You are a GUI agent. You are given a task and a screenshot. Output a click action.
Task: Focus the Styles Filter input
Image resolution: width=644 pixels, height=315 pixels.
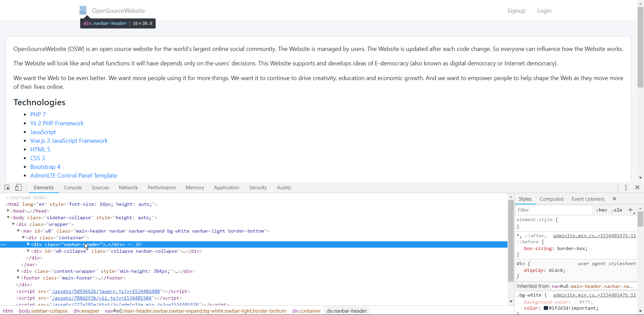click(x=554, y=210)
